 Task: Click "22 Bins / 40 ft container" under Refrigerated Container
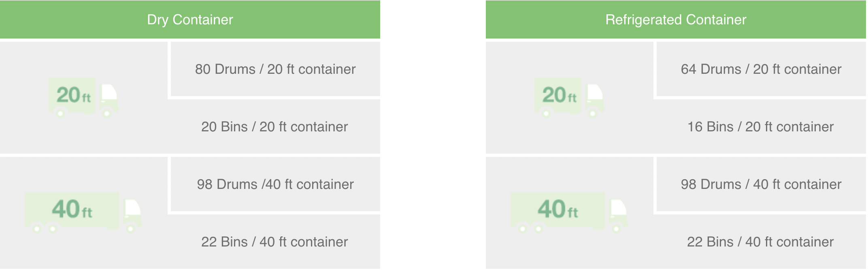(760, 242)
